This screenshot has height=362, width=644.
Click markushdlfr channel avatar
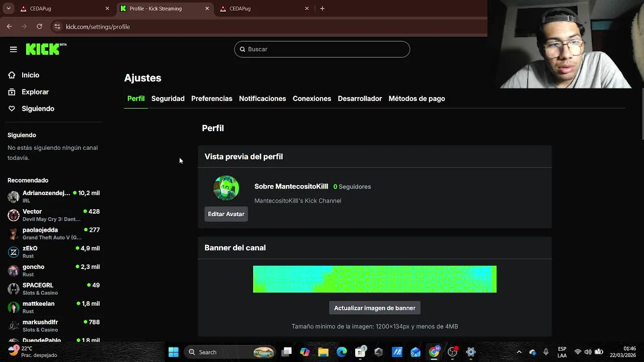[14, 326]
